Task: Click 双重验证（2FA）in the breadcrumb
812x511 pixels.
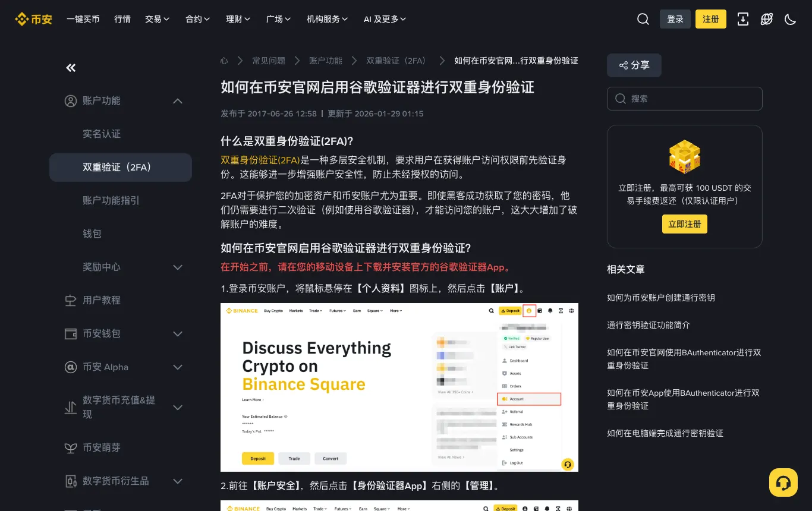Action: point(397,61)
